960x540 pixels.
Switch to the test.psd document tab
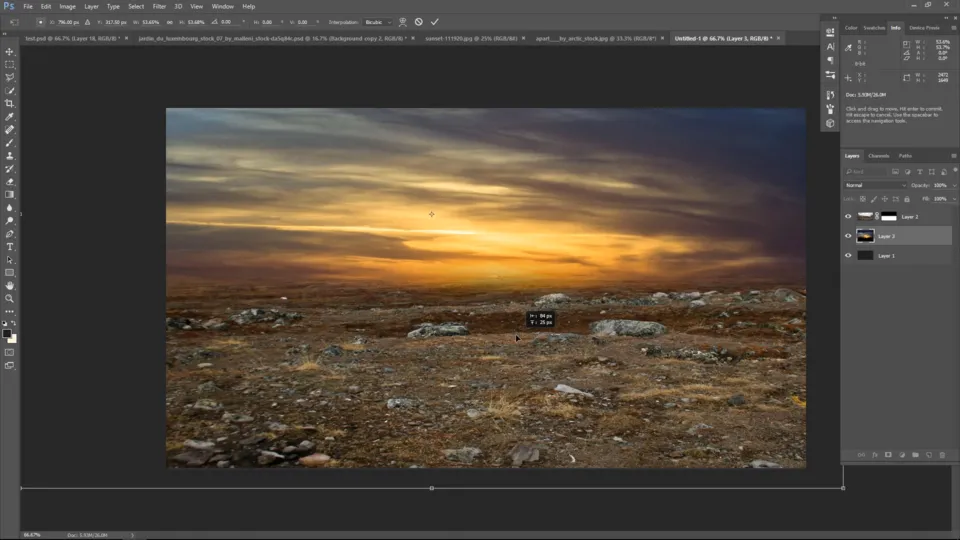click(x=72, y=38)
